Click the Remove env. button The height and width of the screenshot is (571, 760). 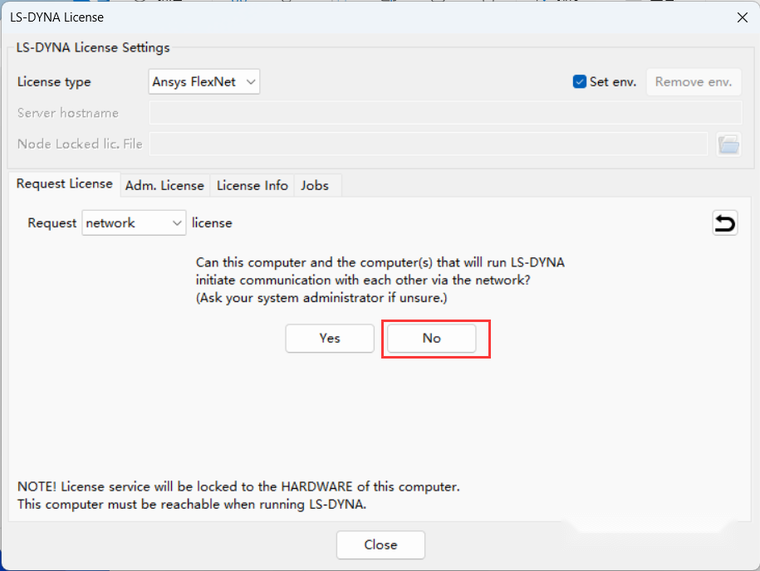point(694,81)
